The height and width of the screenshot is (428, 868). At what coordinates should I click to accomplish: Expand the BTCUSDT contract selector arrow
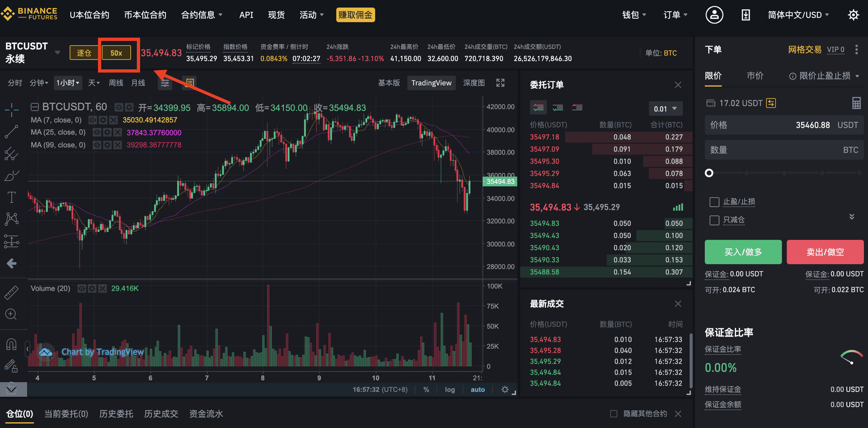coord(57,53)
